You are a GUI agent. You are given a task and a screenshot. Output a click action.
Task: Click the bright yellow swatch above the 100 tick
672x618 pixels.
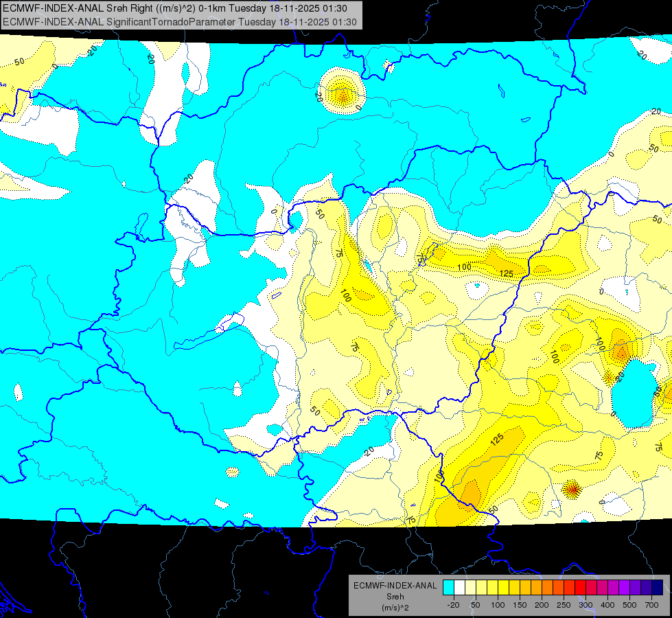point(504,588)
